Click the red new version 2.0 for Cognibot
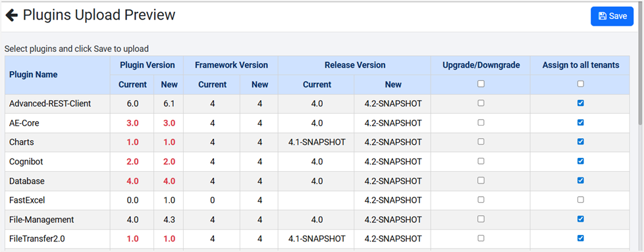Viewport: 644px width, 252px height. 169,162
